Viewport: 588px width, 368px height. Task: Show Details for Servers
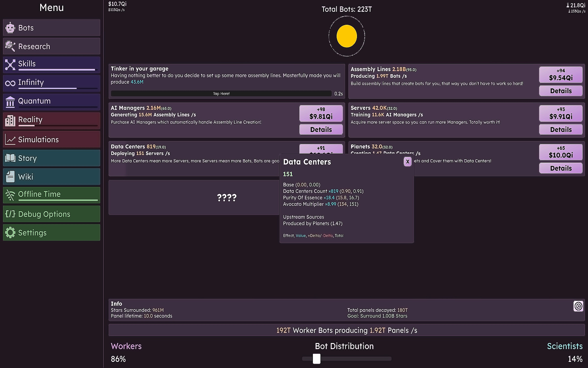click(561, 130)
